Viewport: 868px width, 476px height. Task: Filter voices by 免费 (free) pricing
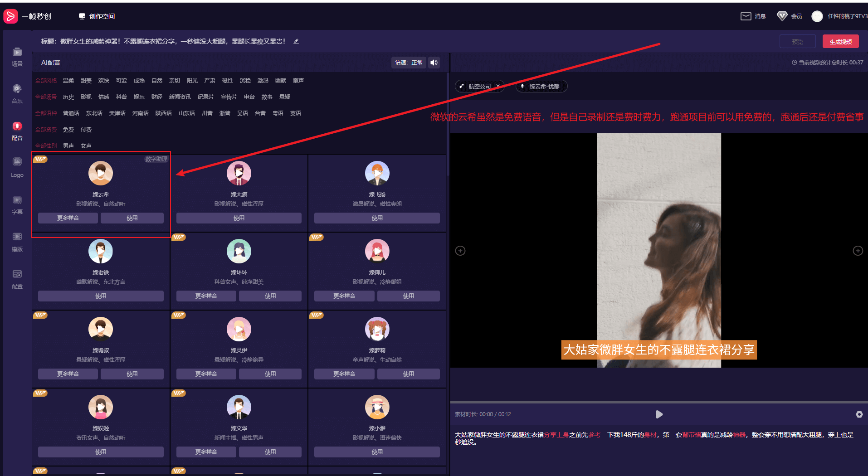pyautogui.click(x=68, y=130)
